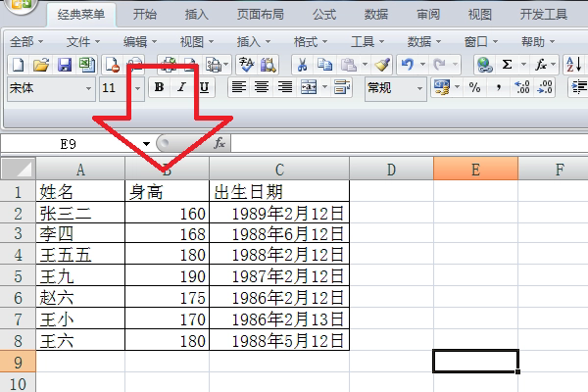Decrease decimal places

(545, 88)
